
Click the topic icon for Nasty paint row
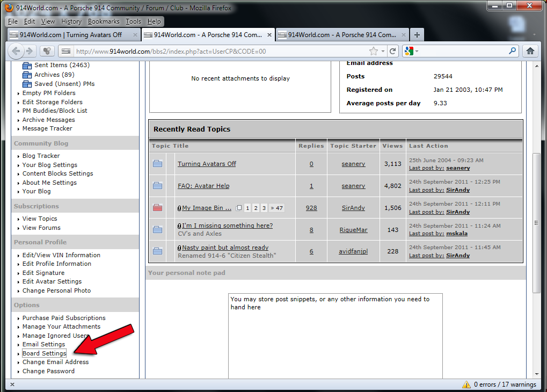click(x=158, y=251)
